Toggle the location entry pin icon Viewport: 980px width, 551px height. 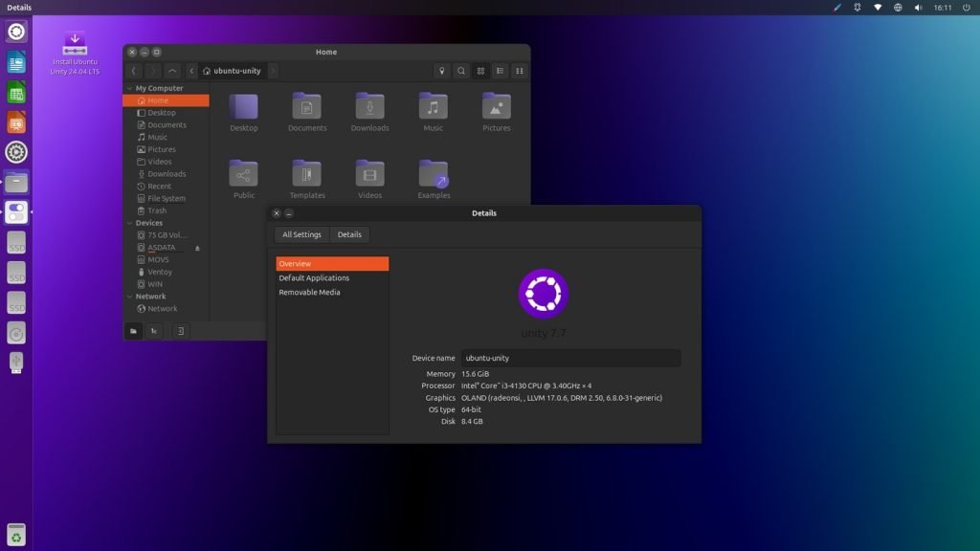(441, 71)
